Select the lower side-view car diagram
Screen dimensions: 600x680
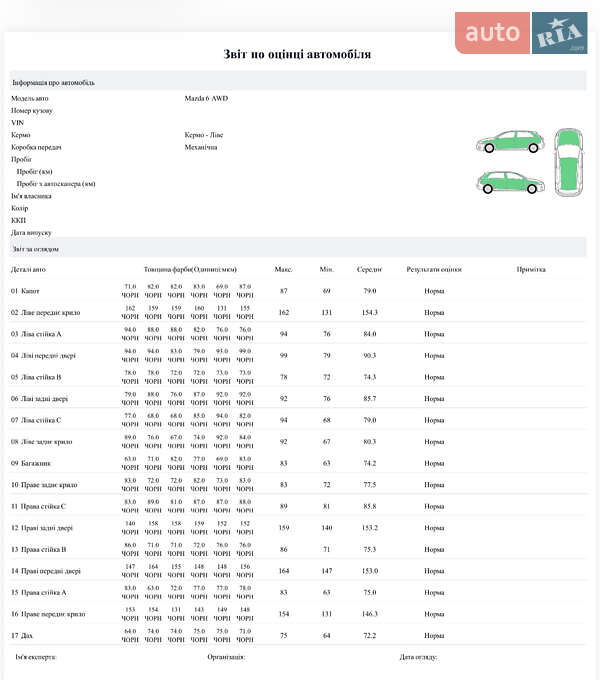[x=510, y=181]
